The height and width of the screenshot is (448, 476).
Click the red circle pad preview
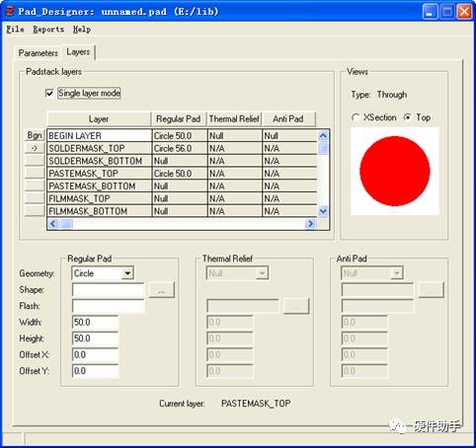pos(395,171)
